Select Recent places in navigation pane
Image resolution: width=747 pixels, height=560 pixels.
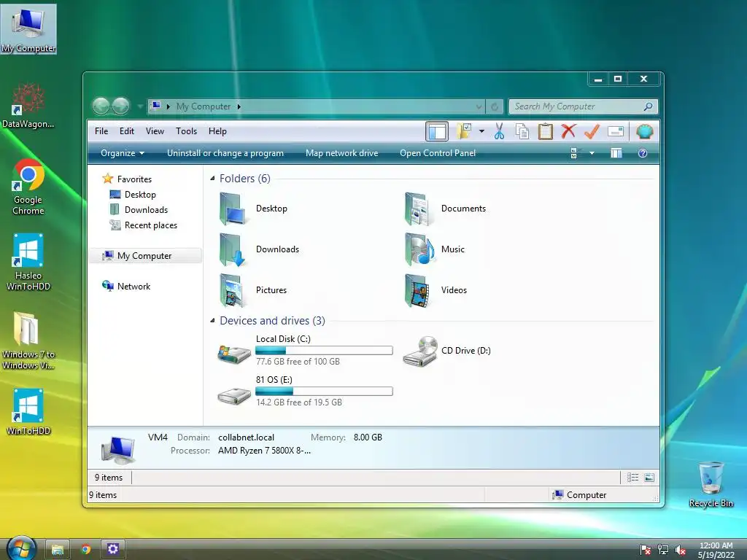click(x=144, y=225)
